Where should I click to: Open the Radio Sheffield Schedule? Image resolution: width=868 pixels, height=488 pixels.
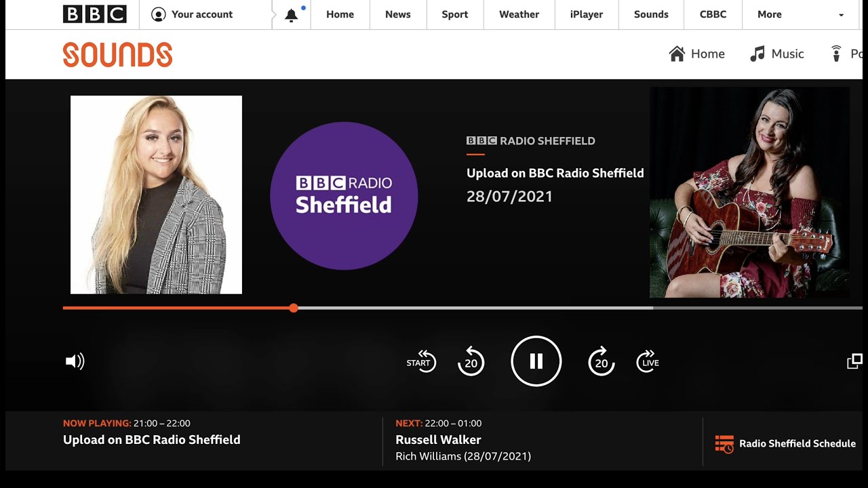point(786,444)
